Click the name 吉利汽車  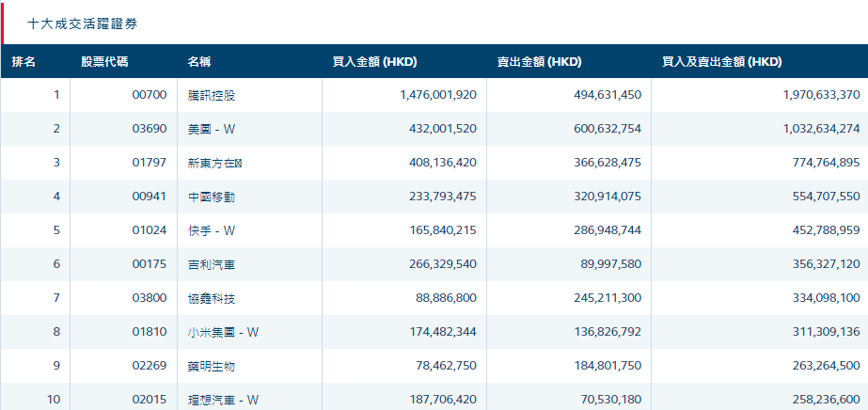pos(212,265)
